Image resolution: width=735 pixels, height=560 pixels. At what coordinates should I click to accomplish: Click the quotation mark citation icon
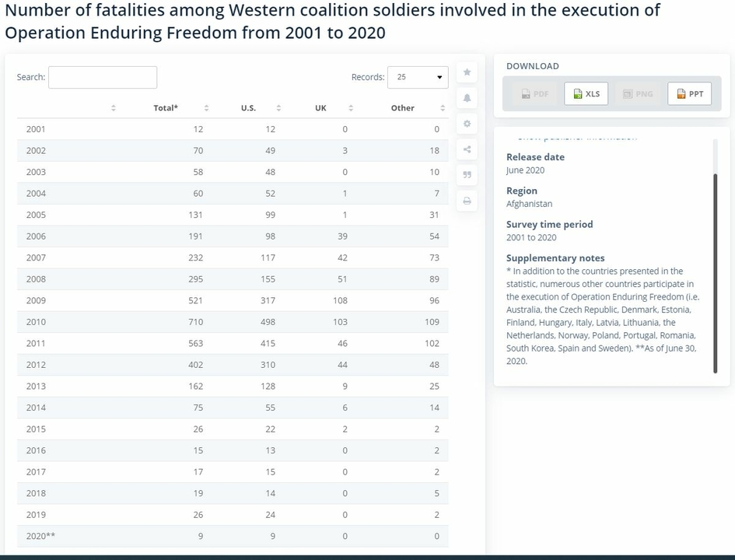click(x=467, y=175)
